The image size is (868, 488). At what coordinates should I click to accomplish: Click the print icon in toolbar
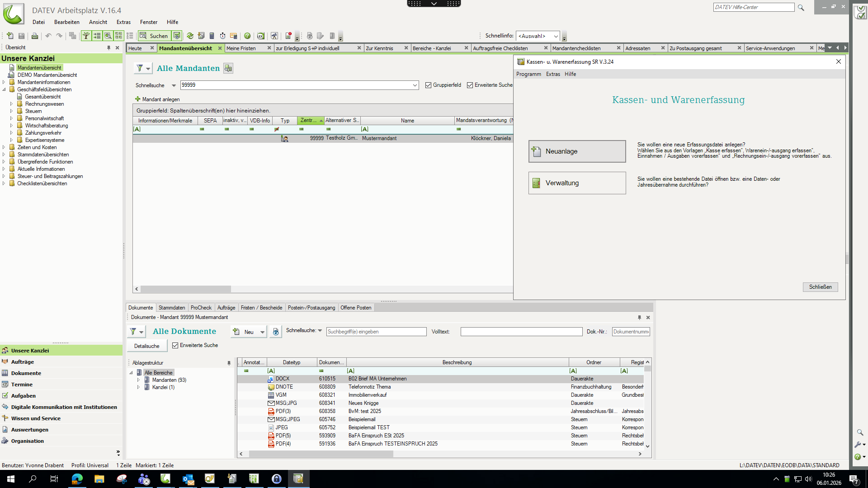coord(34,36)
